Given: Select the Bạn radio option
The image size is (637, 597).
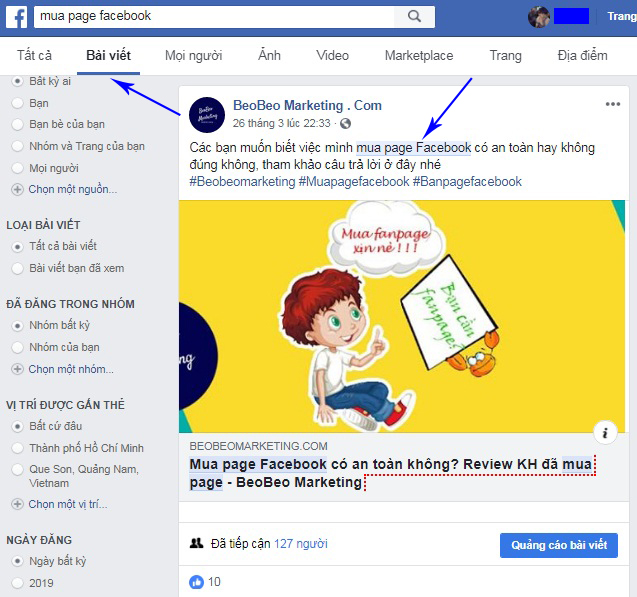Looking at the screenshot, I should click(17, 103).
